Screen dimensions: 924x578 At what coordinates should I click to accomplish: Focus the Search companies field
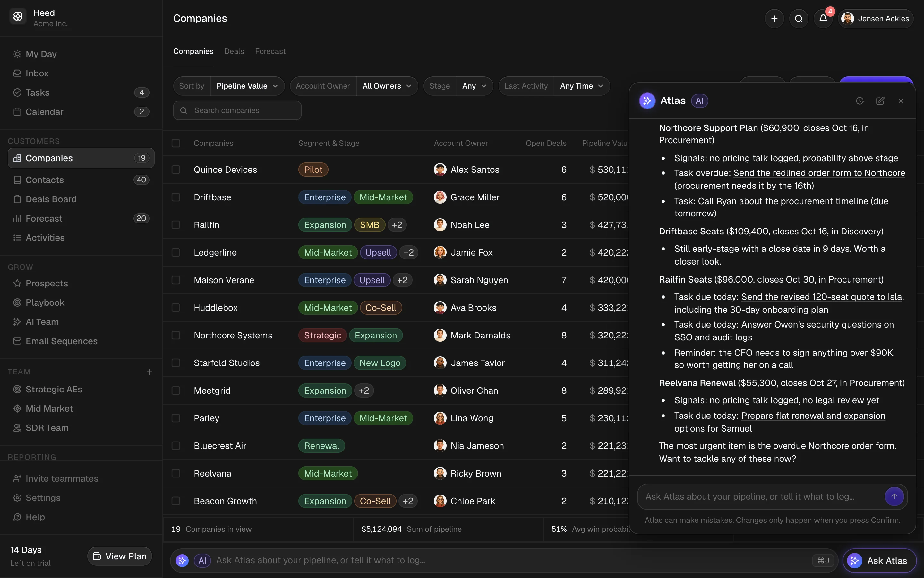pos(237,110)
